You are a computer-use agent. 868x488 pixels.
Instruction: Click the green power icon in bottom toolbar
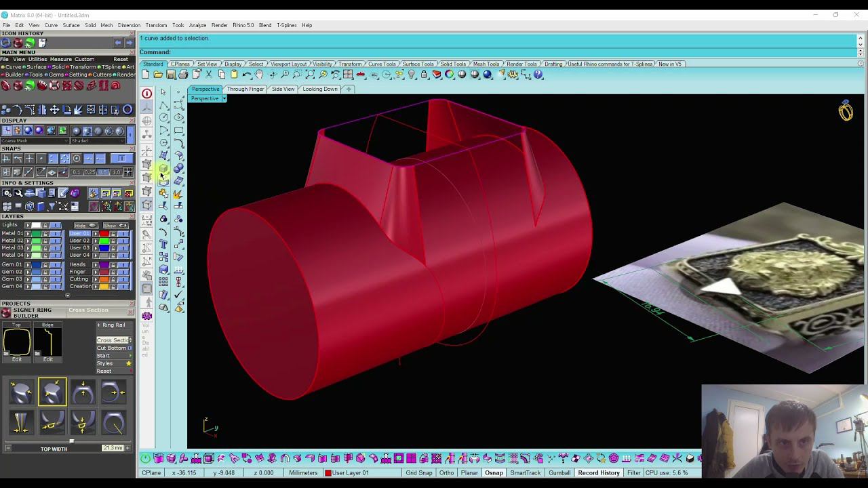point(146,458)
